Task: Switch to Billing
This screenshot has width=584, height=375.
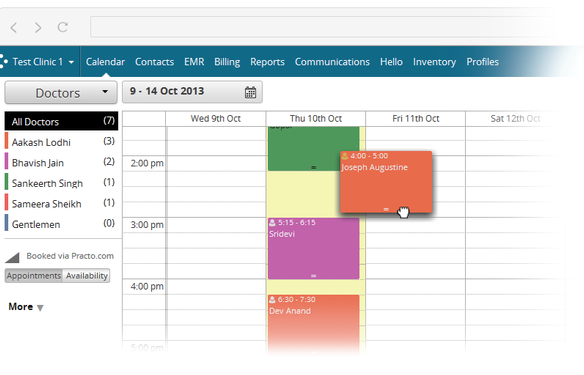Action: tap(227, 62)
